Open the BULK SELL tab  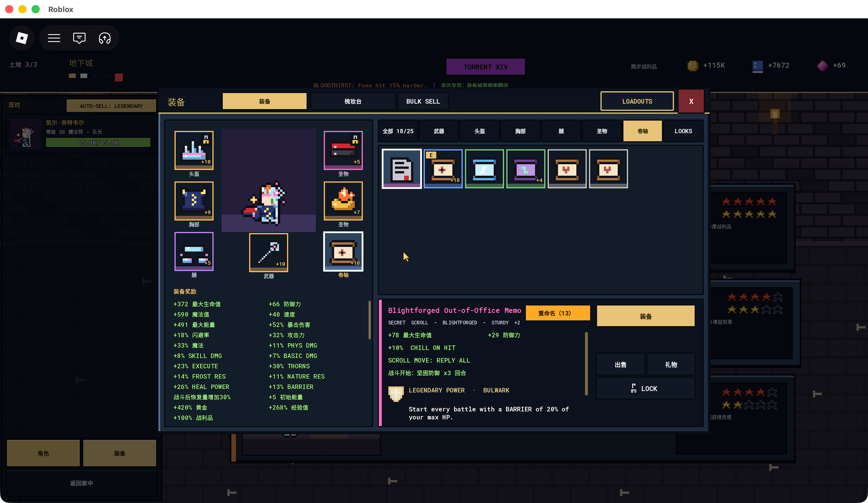point(423,101)
